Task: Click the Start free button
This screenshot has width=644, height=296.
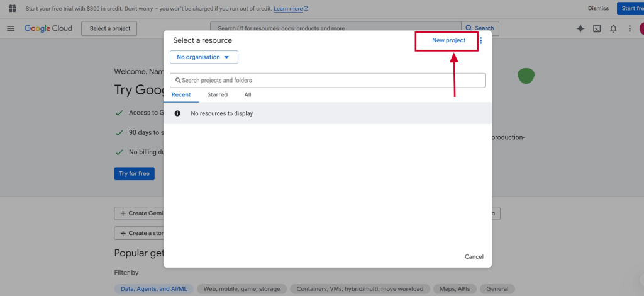Action: point(630,8)
